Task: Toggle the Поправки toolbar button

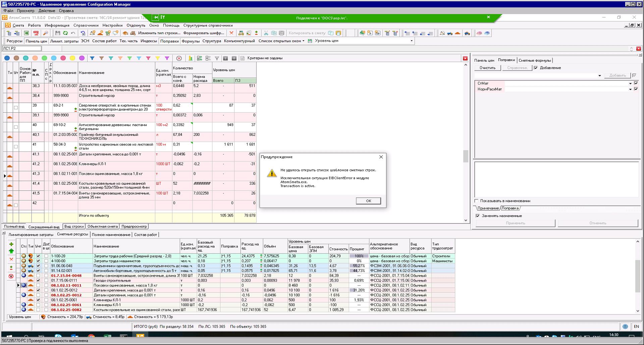Action: pyautogui.click(x=169, y=41)
